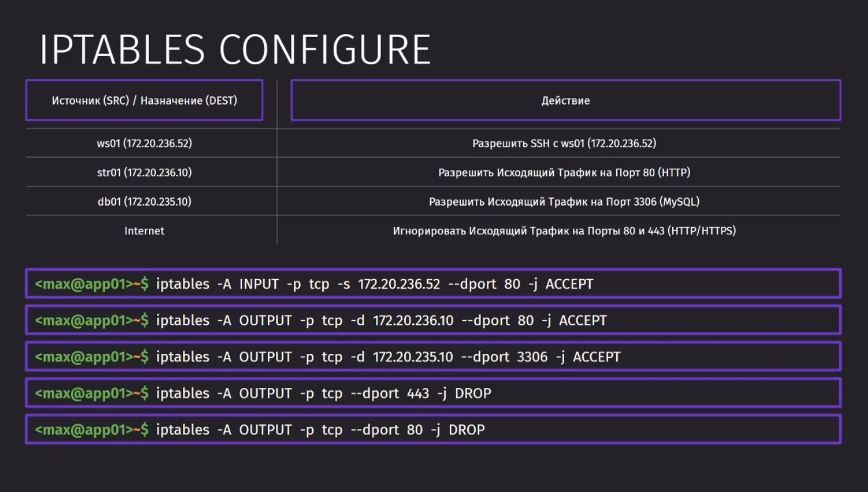
Task: Click the str01 (172.20.236.10) source cell
Action: click(x=144, y=172)
